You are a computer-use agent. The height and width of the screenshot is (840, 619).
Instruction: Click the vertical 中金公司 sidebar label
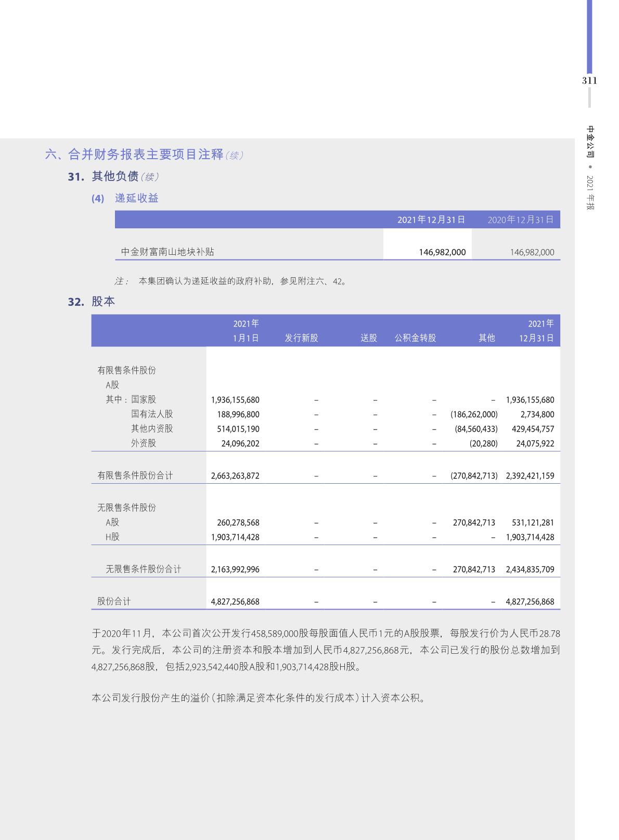(x=590, y=141)
